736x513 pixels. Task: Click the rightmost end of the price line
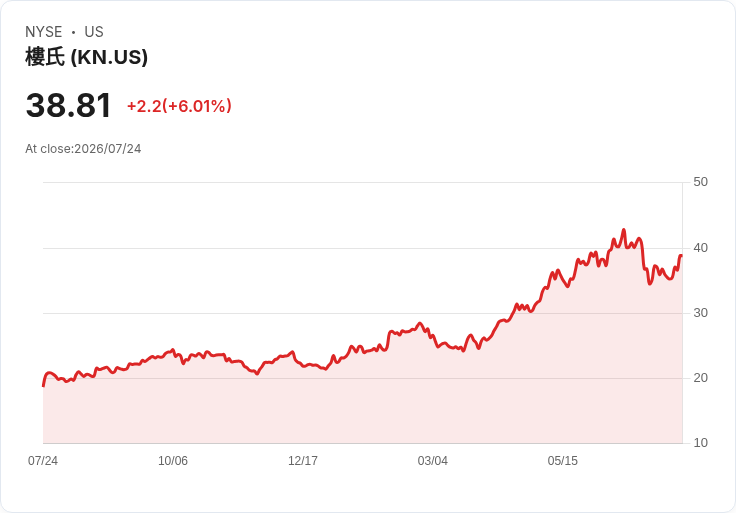[681, 256]
